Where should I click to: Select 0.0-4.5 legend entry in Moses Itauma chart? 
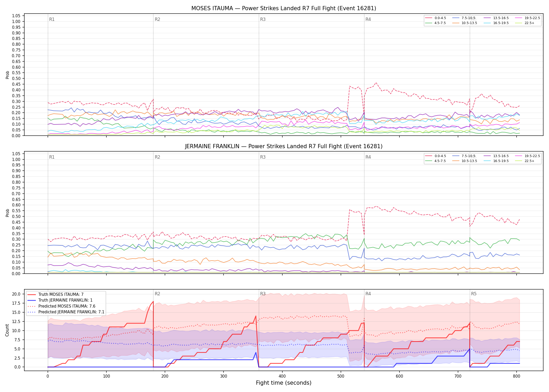pos(436,18)
